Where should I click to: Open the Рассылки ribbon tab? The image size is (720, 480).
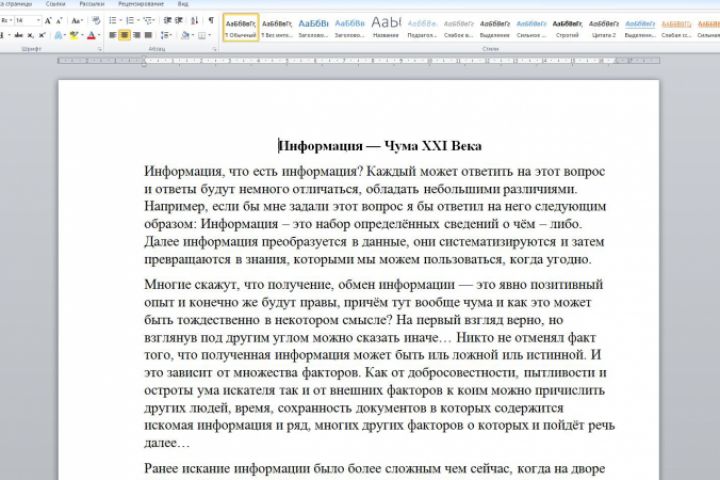coord(91,4)
